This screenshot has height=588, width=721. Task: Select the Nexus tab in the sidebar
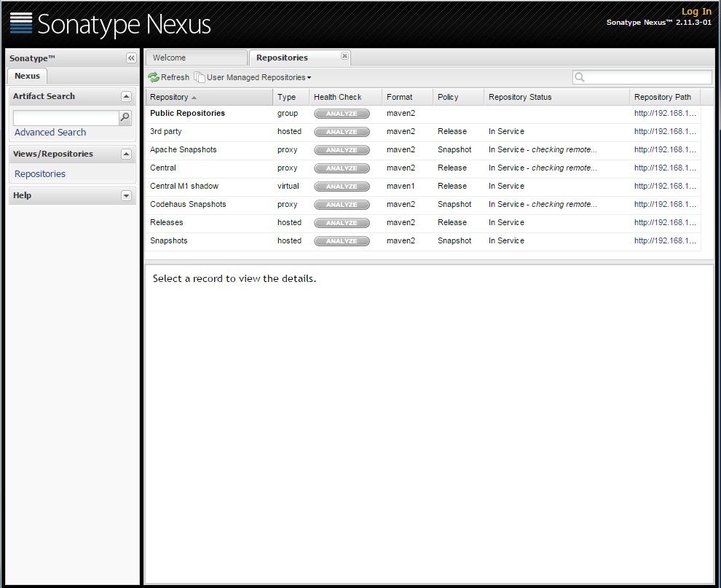click(28, 76)
